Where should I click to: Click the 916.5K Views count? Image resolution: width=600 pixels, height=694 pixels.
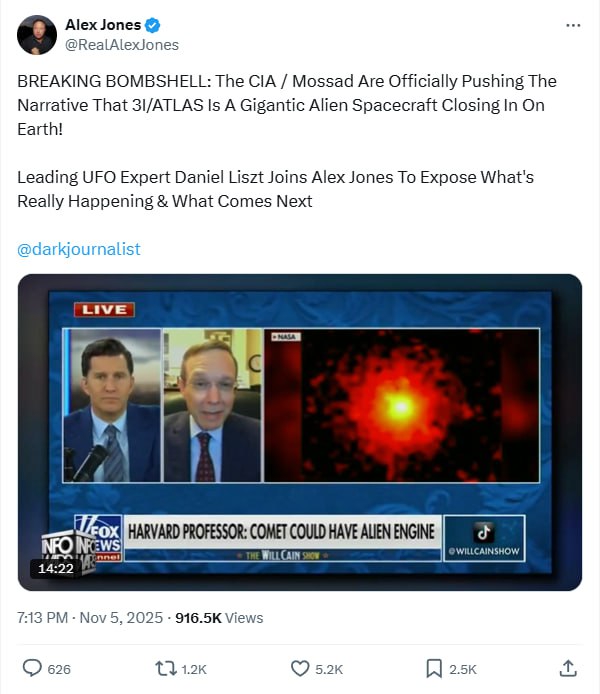tap(219, 617)
